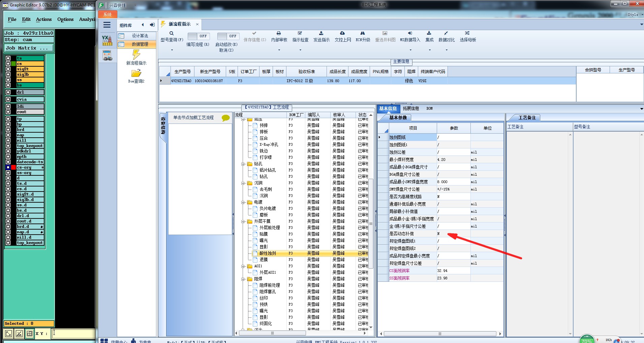Check the rout layer checkbox

click(x=8, y=112)
